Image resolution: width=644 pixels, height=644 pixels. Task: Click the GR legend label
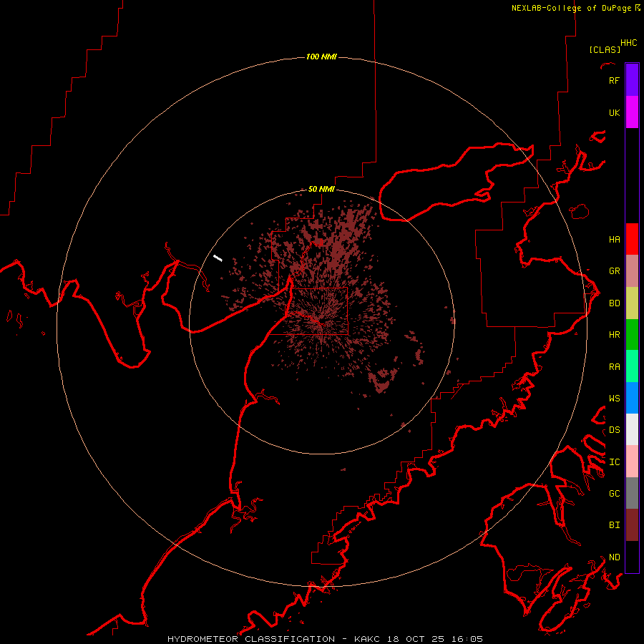coord(614,271)
